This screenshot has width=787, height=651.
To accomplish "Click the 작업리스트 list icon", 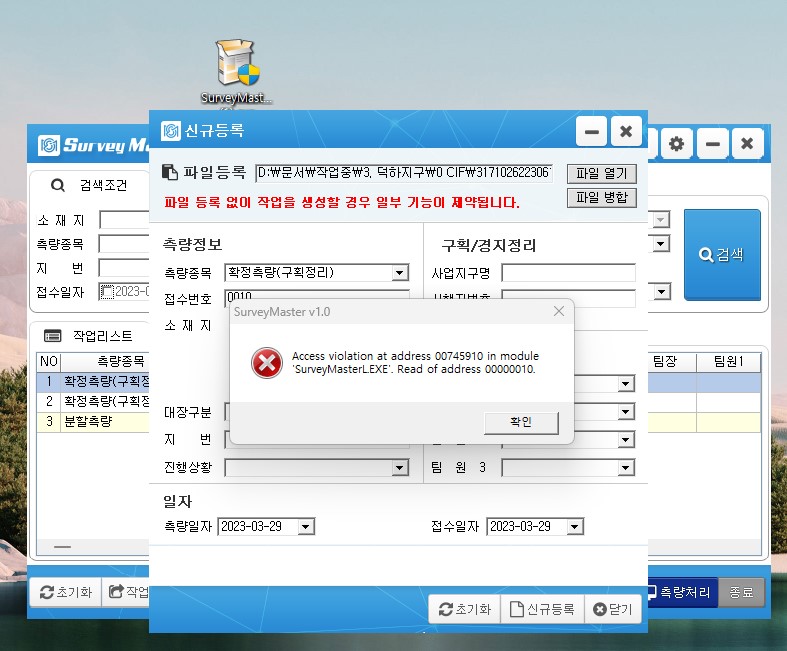I will (52, 335).
